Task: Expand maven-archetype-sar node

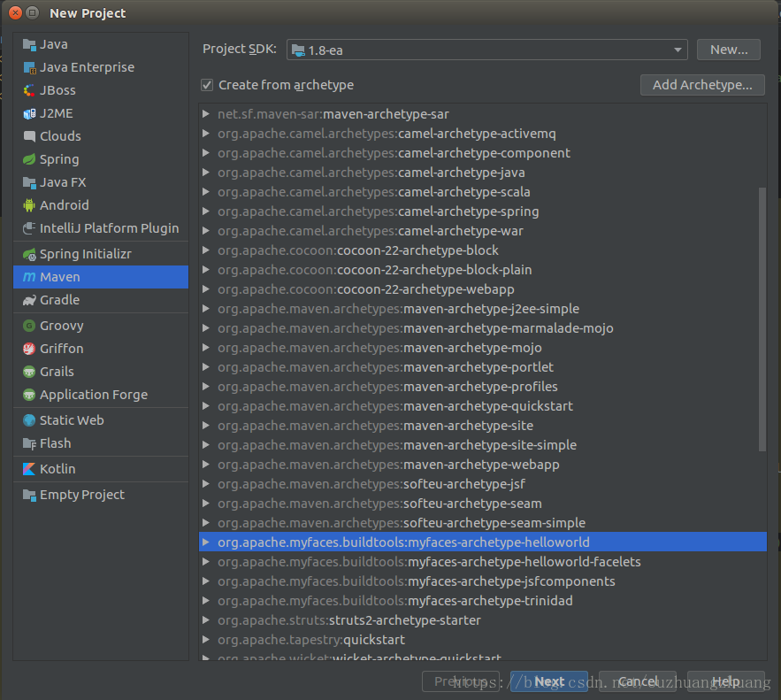Action: pyautogui.click(x=206, y=114)
